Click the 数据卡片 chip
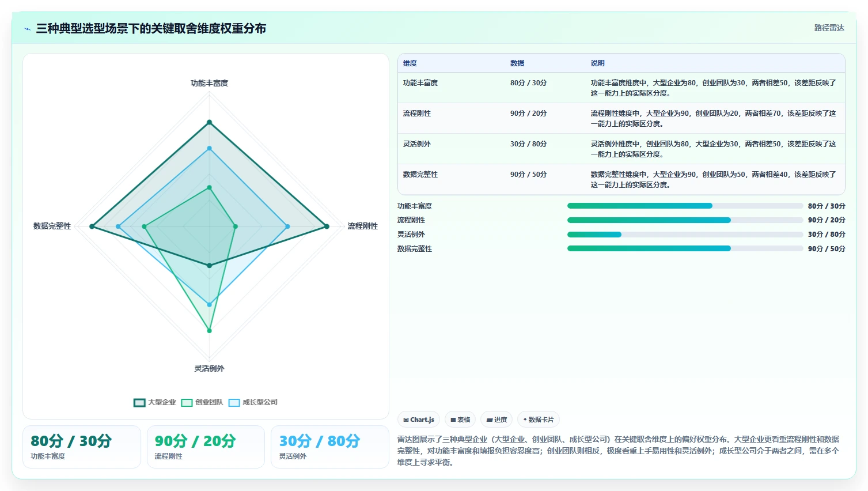The image size is (868, 491). [539, 420]
